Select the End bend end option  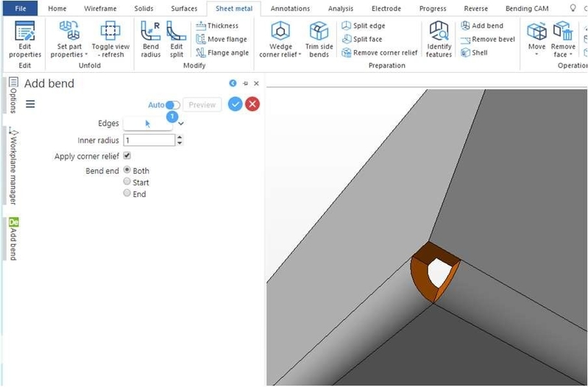tap(127, 193)
